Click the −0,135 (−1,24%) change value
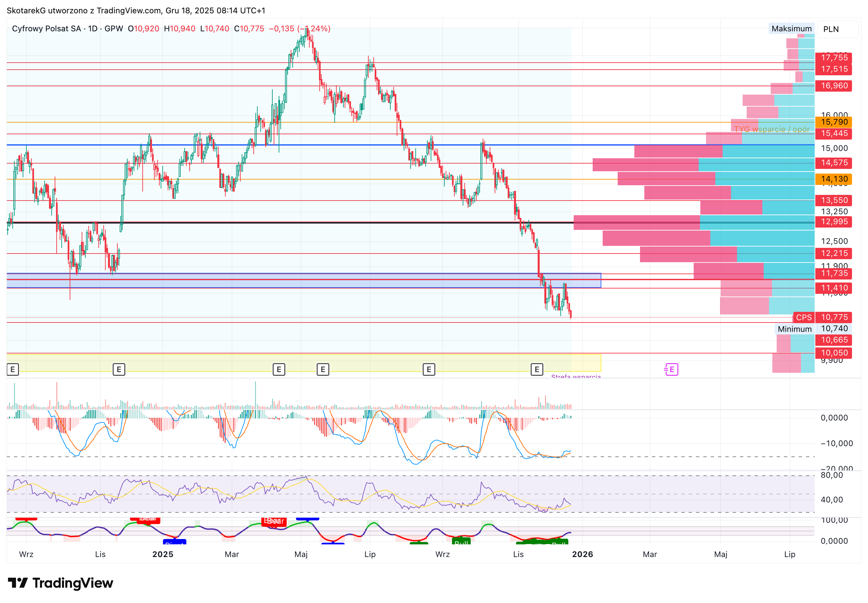This screenshot has height=603, width=868. pos(299,29)
